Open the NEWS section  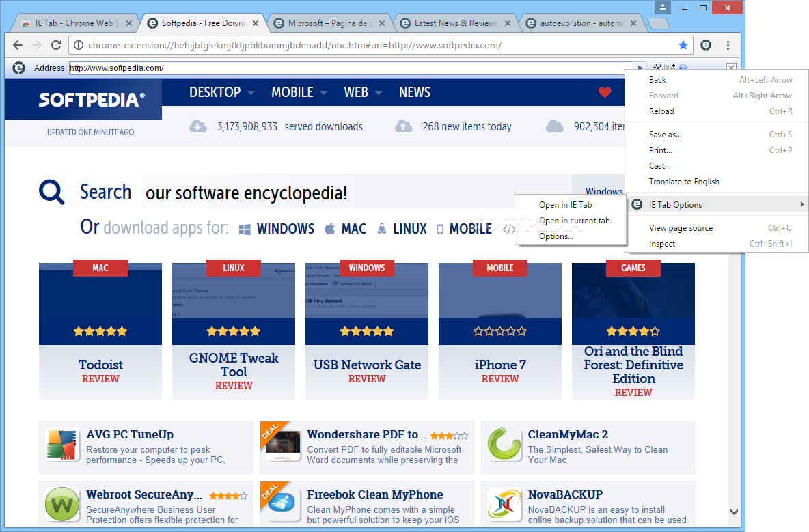click(414, 92)
